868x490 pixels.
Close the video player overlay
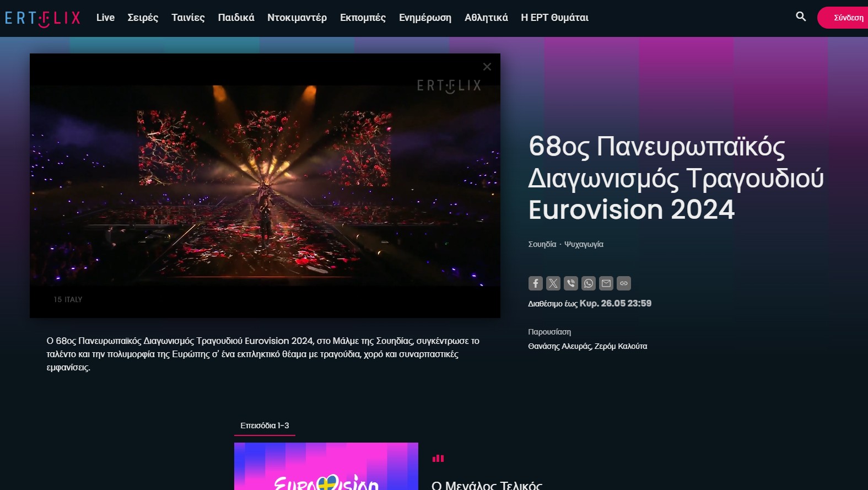(487, 67)
